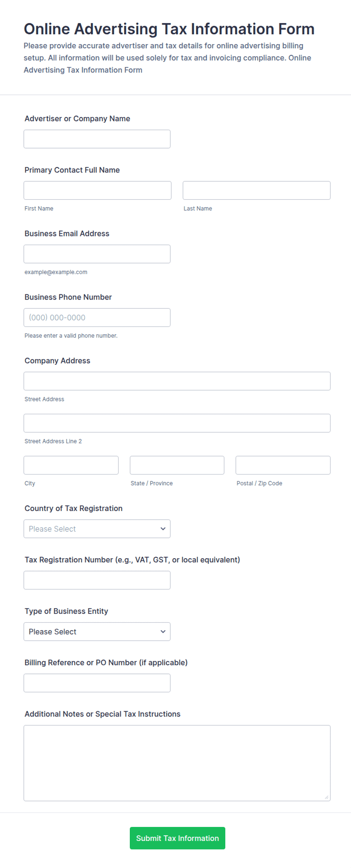
Task: Click the Advertiser or Company Name field
Action: [97, 139]
